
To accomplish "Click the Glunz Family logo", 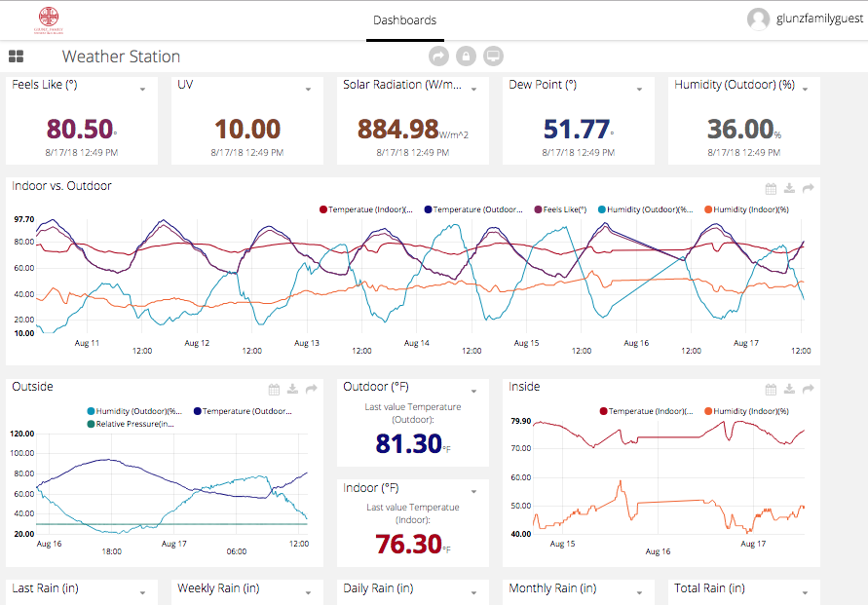I will pyautogui.click(x=49, y=19).
